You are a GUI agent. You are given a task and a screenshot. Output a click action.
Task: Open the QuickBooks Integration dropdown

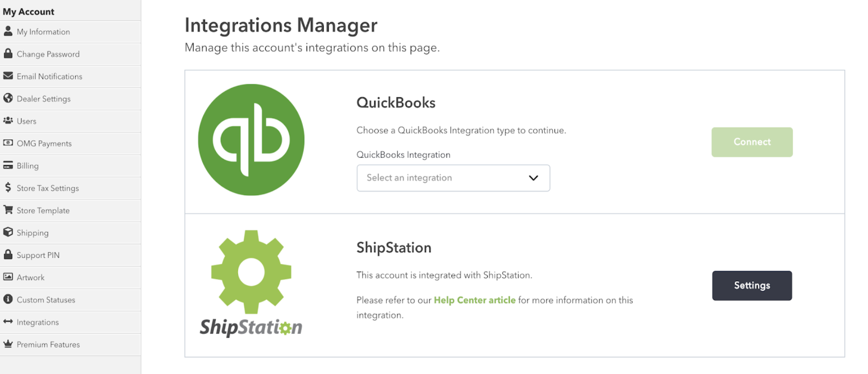coord(453,178)
